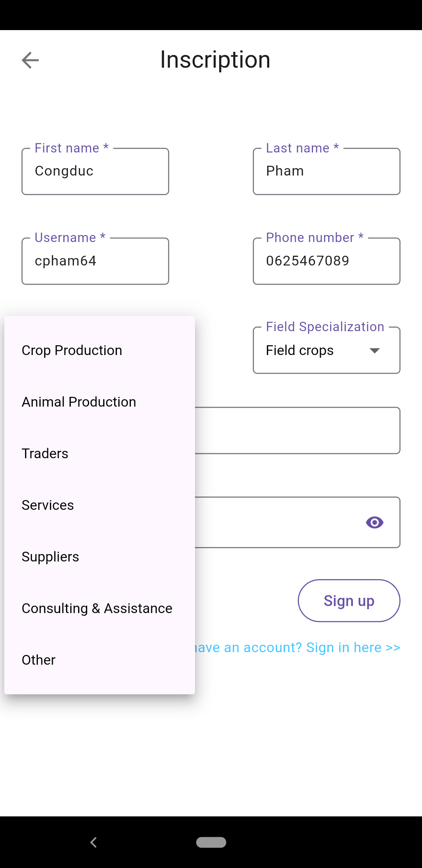Select Crop Production from the list
The height and width of the screenshot is (868, 422).
pos(72,350)
